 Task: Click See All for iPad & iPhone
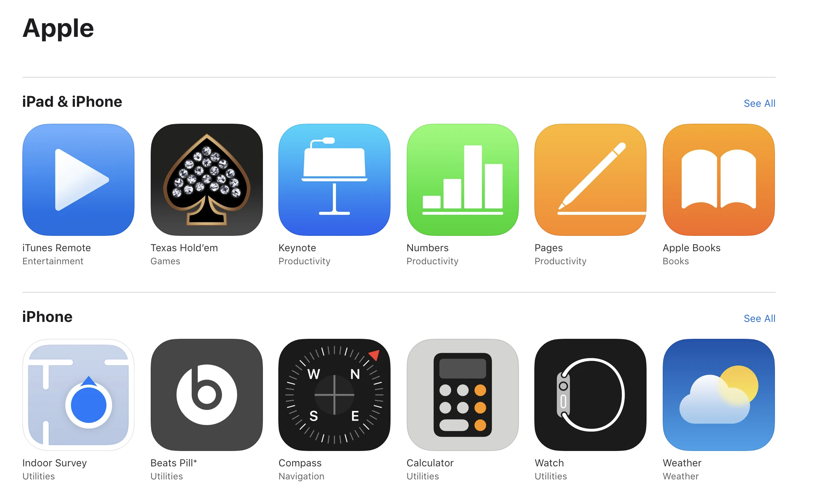click(760, 103)
